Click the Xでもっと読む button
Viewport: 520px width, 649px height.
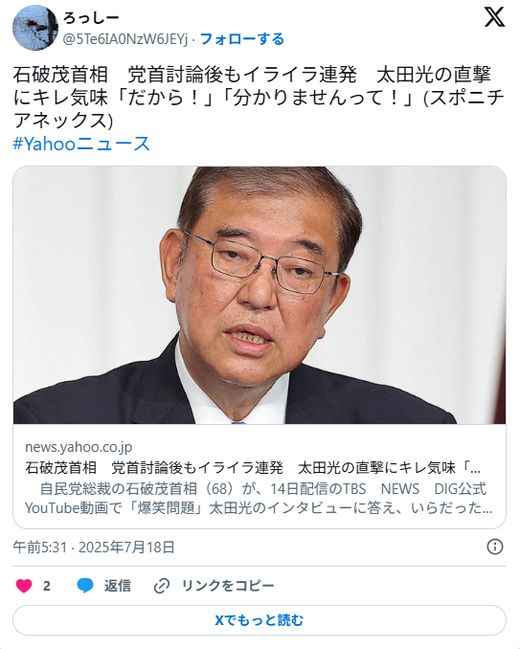[259, 620]
